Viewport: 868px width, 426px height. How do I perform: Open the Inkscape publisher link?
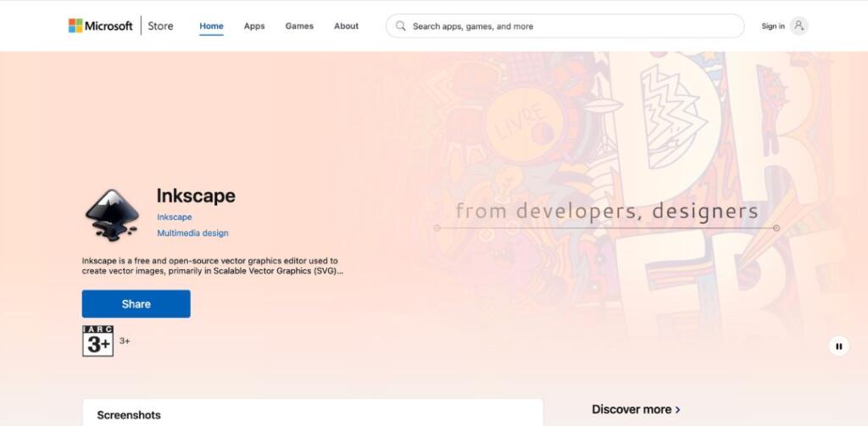coord(175,217)
